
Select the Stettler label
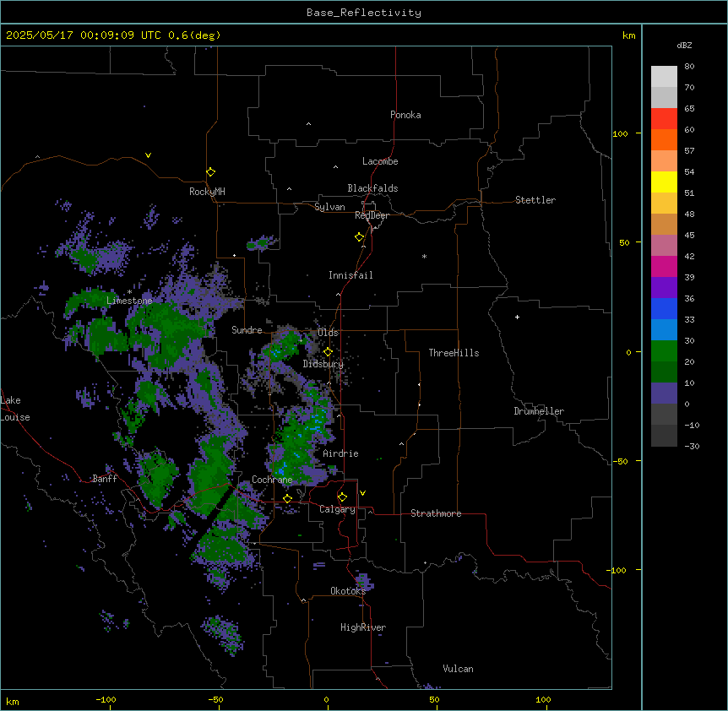click(535, 200)
